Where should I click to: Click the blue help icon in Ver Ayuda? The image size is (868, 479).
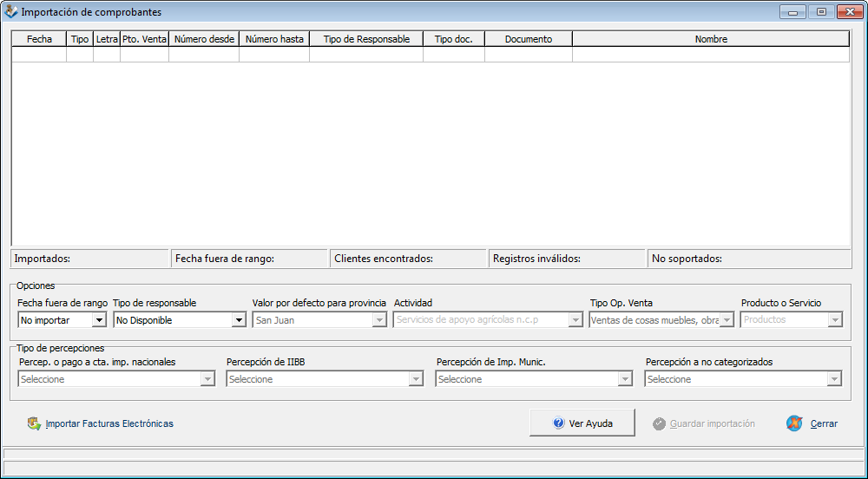(x=559, y=423)
